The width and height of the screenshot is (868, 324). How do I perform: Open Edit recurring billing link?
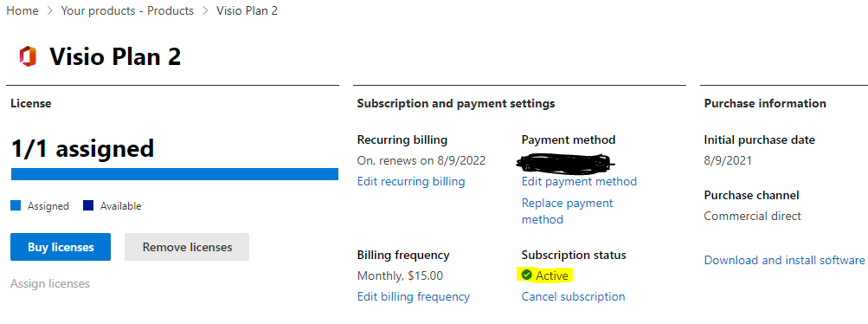(411, 181)
